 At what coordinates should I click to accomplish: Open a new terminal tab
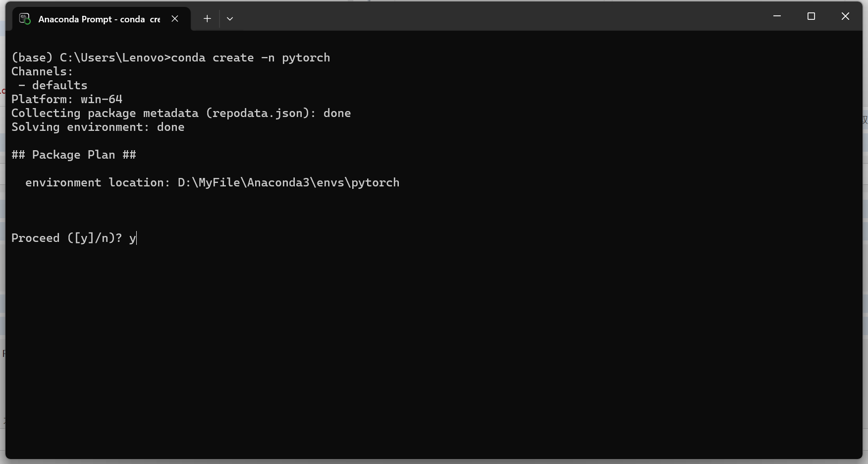pyautogui.click(x=207, y=19)
